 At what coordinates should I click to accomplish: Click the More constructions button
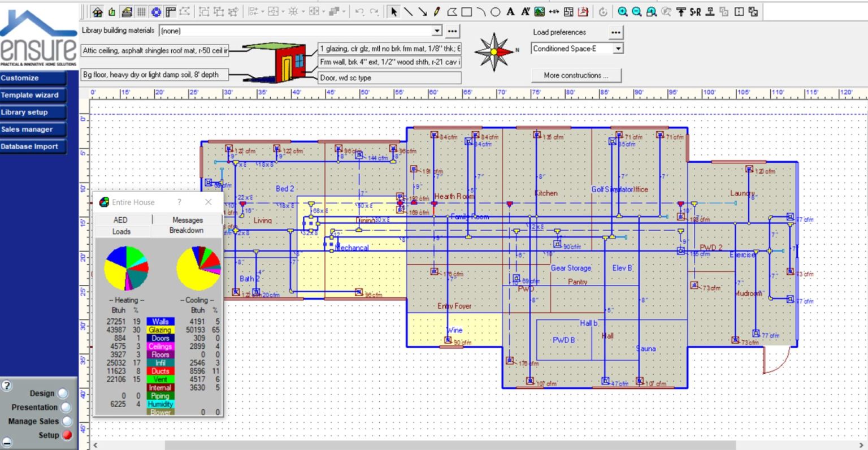[x=576, y=75]
